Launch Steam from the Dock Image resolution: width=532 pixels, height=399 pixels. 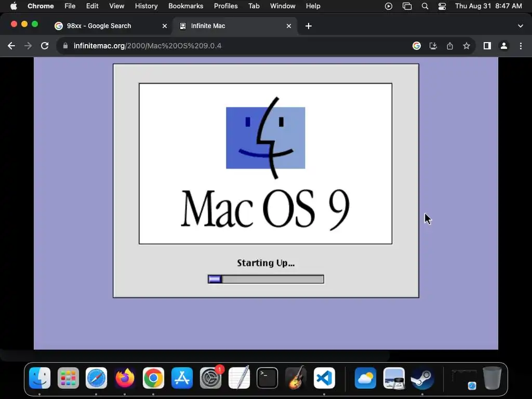tap(422, 378)
